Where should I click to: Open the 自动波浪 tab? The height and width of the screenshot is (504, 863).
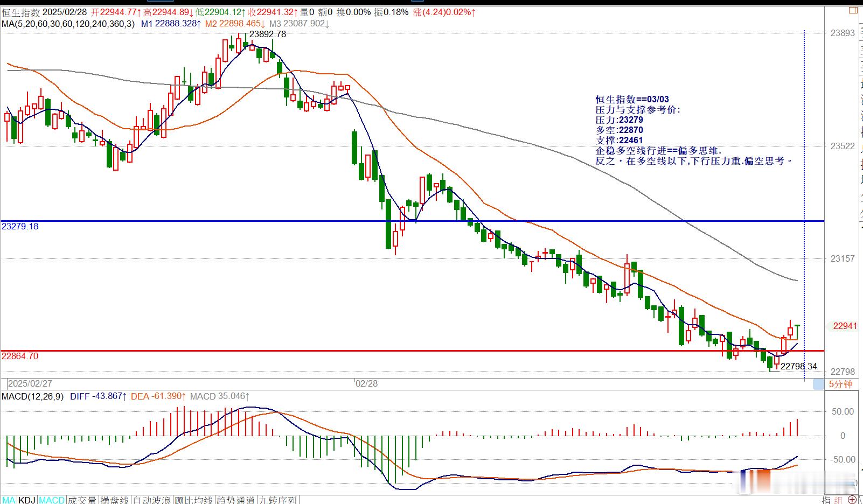point(151,500)
